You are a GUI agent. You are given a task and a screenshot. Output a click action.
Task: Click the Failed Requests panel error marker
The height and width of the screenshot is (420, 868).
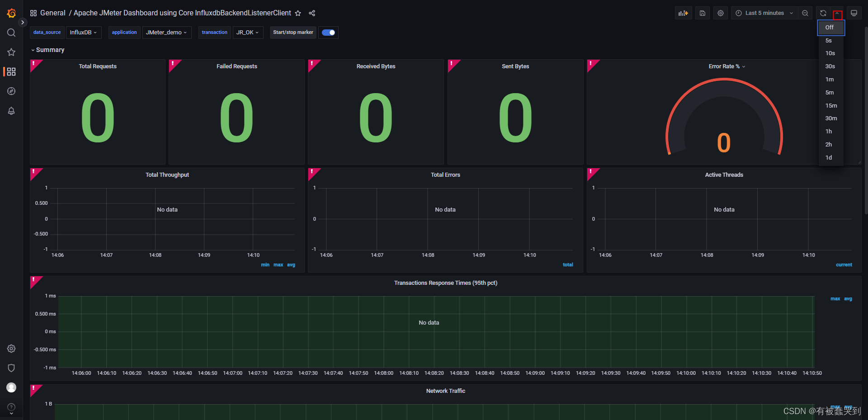[x=173, y=64]
